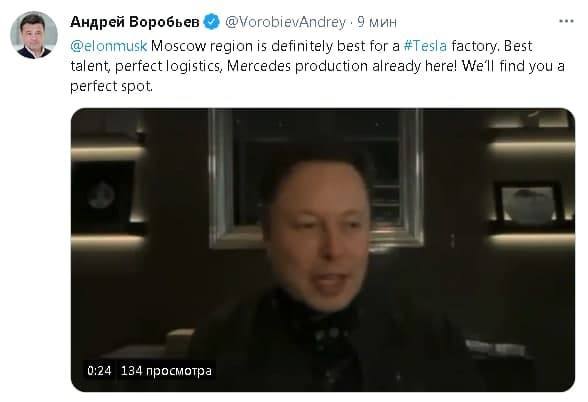588x402 pixels.
Task: Open the @VorobievAndrey handle
Action: point(285,22)
